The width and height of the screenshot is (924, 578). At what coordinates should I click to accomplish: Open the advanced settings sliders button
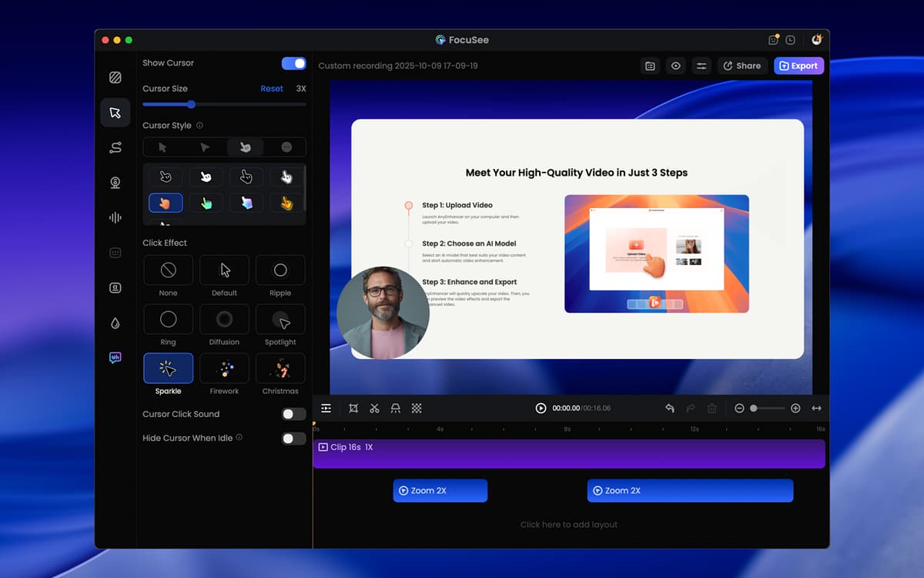pyautogui.click(x=701, y=66)
